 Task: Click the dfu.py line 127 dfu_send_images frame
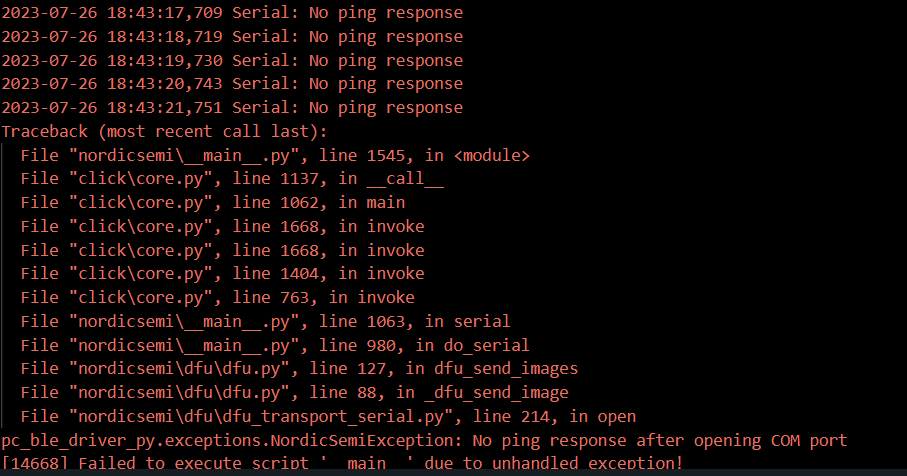(299, 369)
